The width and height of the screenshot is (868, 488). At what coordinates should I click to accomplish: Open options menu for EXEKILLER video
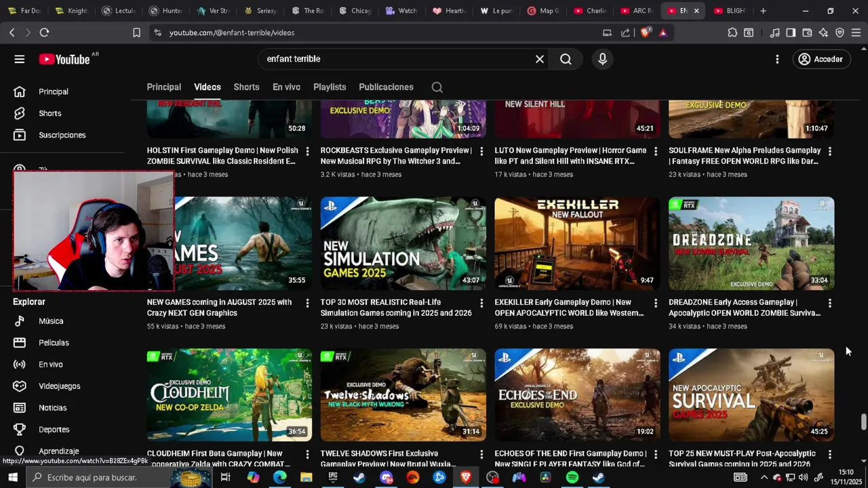point(656,303)
